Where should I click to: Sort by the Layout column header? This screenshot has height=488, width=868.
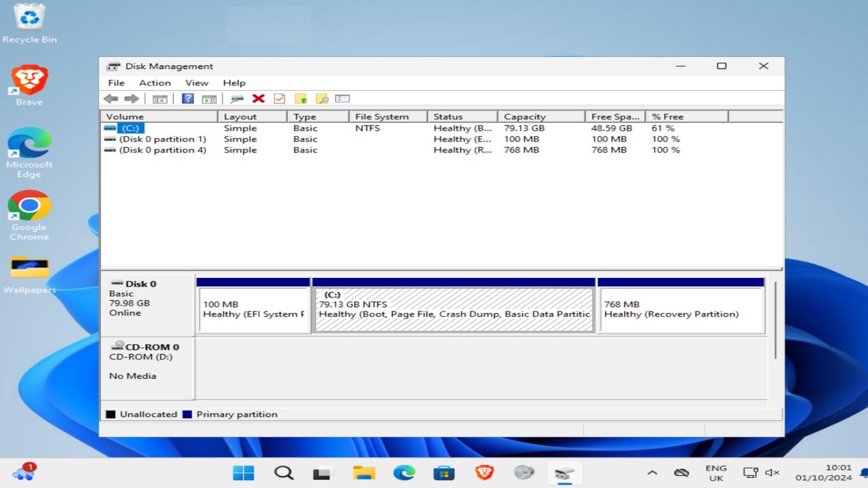tap(252, 117)
